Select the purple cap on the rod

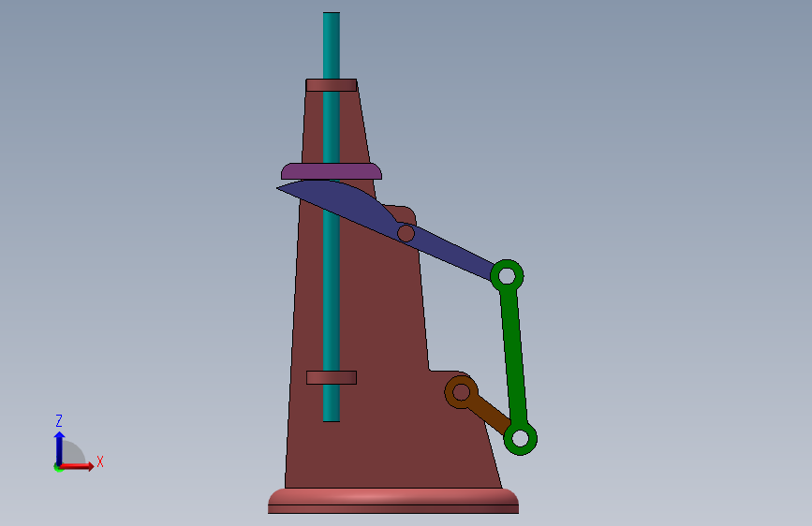pos(332,171)
